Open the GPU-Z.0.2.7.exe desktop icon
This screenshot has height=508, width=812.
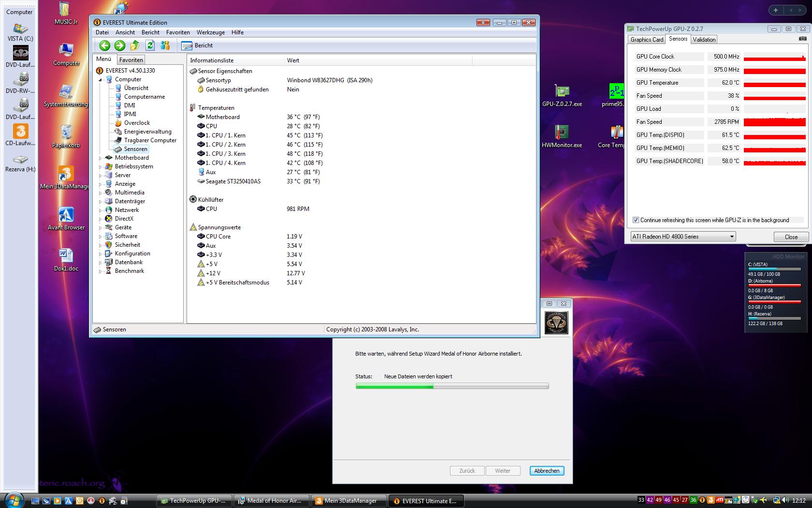[562, 95]
